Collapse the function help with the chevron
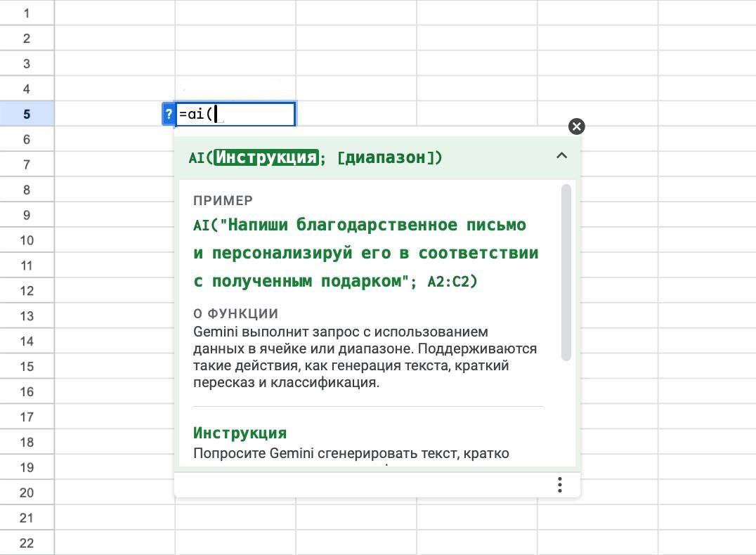The image size is (756, 555). [561, 156]
